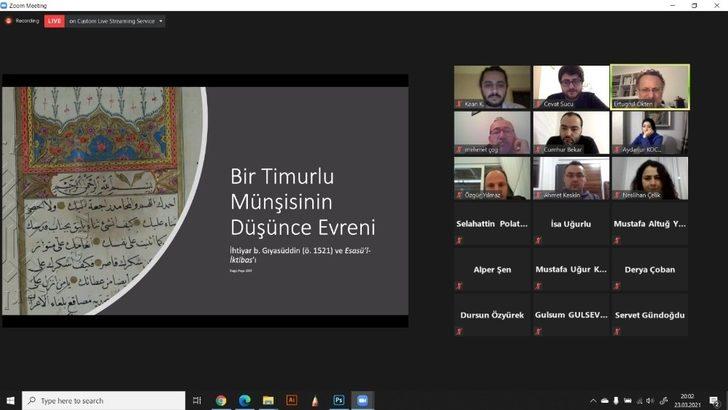Open Task View from the taskbar
This screenshot has height=410, width=728.
pos(197,400)
